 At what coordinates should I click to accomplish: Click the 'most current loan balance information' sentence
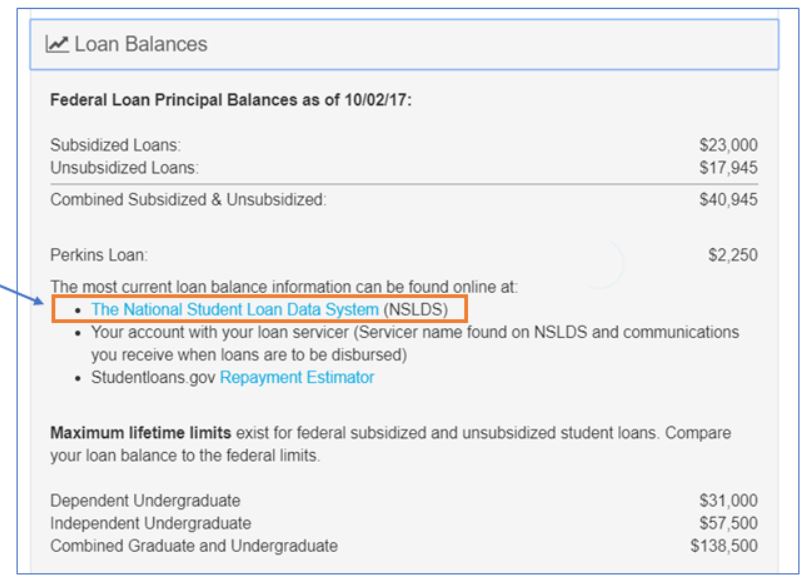pyautogui.click(x=284, y=287)
